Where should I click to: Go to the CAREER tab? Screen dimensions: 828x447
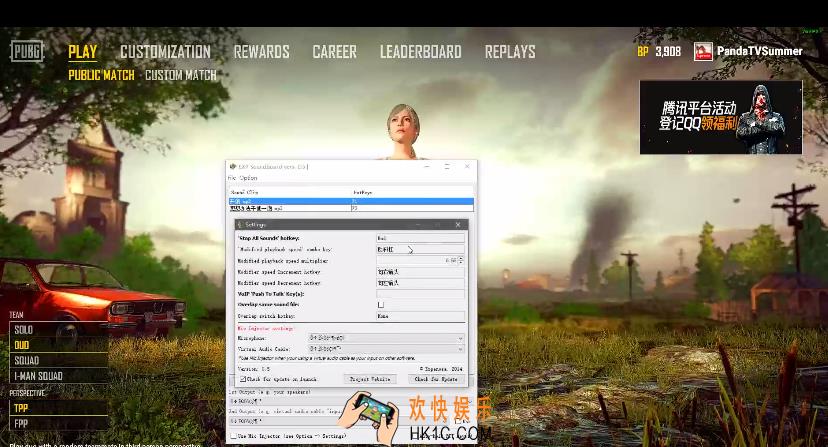click(x=334, y=52)
